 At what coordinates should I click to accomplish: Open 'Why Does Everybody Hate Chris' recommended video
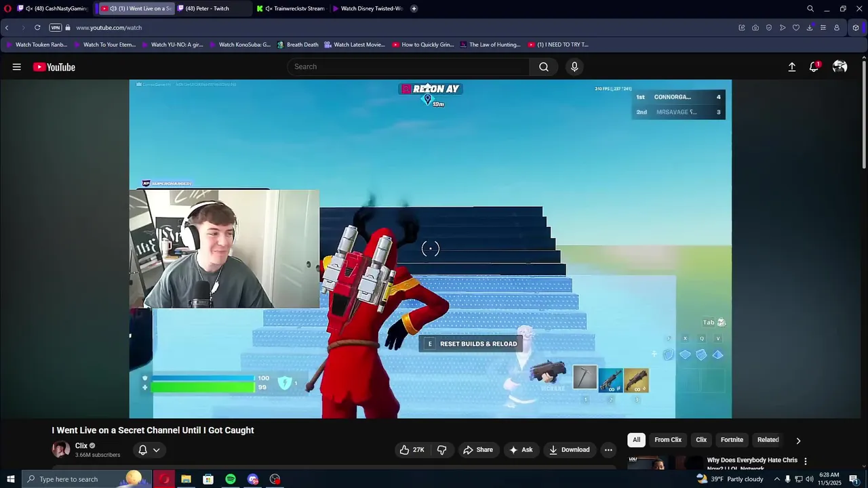(x=752, y=463)
